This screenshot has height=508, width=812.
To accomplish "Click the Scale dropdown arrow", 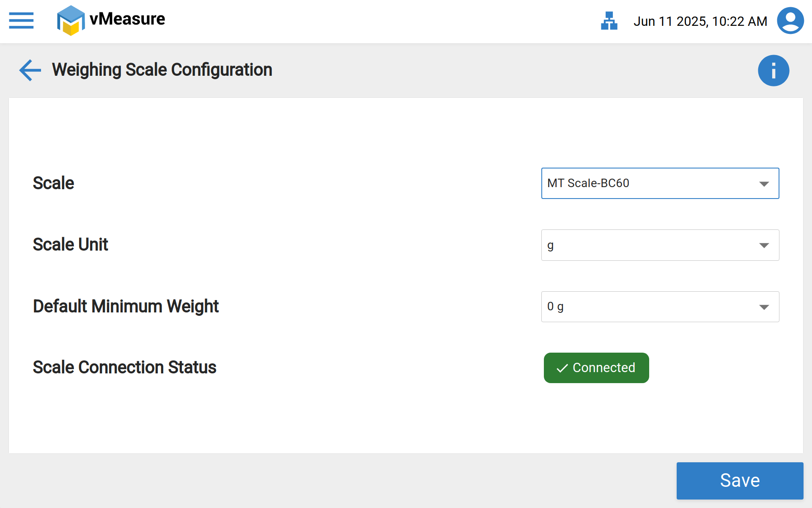I will [x=764, y=184].
